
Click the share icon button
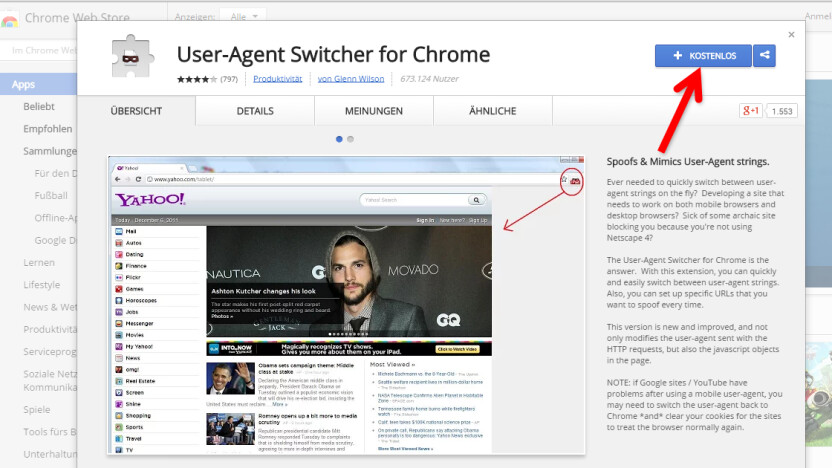point(765,56)
